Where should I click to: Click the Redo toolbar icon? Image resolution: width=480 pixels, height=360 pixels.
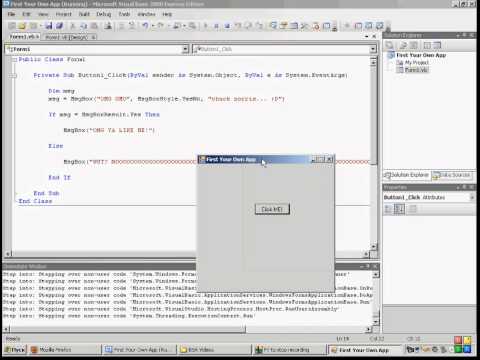click(x=161, y=26)
